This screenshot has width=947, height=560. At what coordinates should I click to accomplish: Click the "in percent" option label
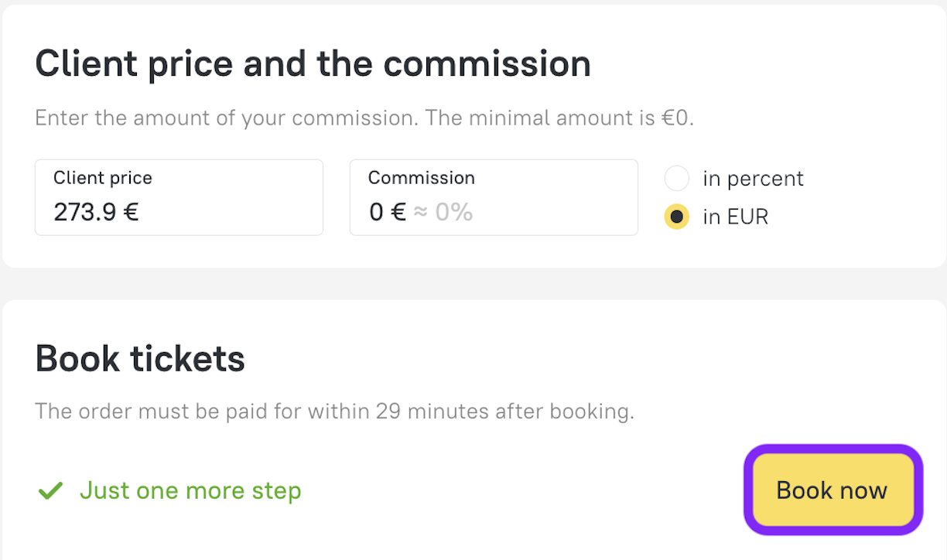753,179
